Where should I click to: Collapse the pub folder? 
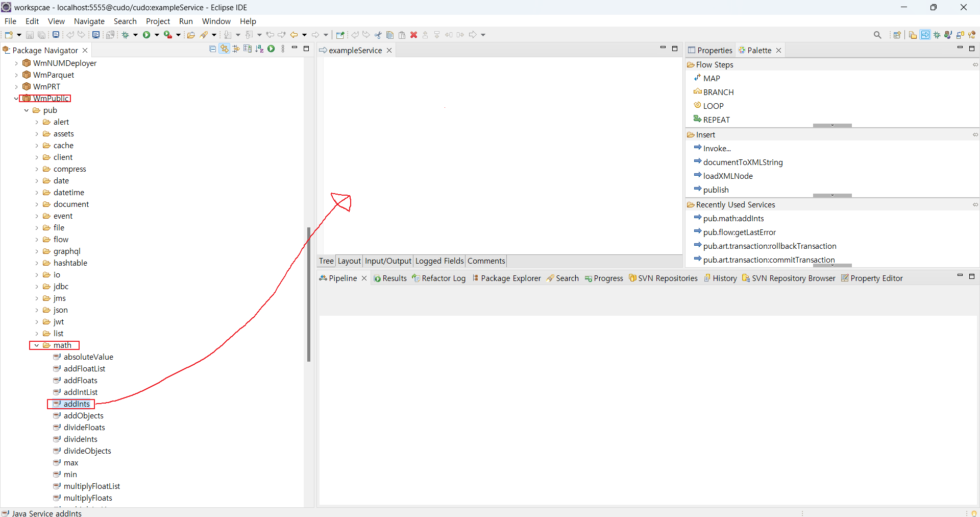[27, 110]
